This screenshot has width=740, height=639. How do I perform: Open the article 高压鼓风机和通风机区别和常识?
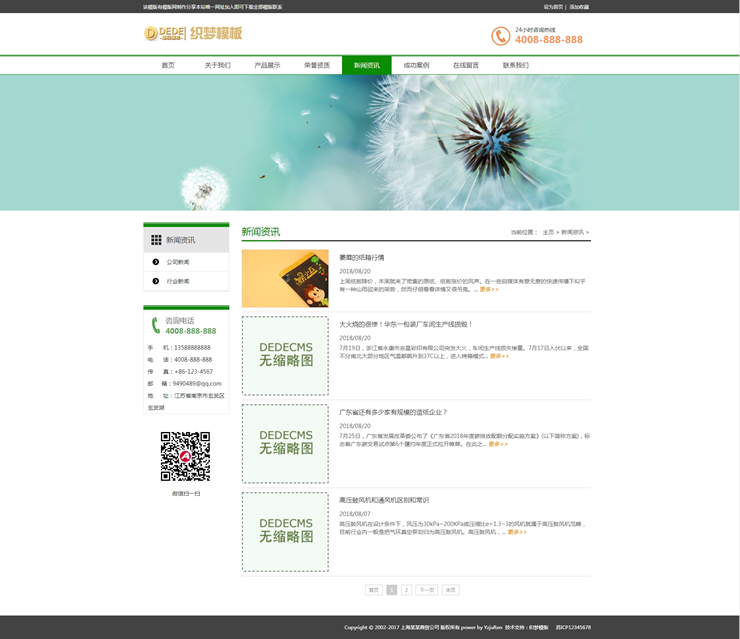384,500
